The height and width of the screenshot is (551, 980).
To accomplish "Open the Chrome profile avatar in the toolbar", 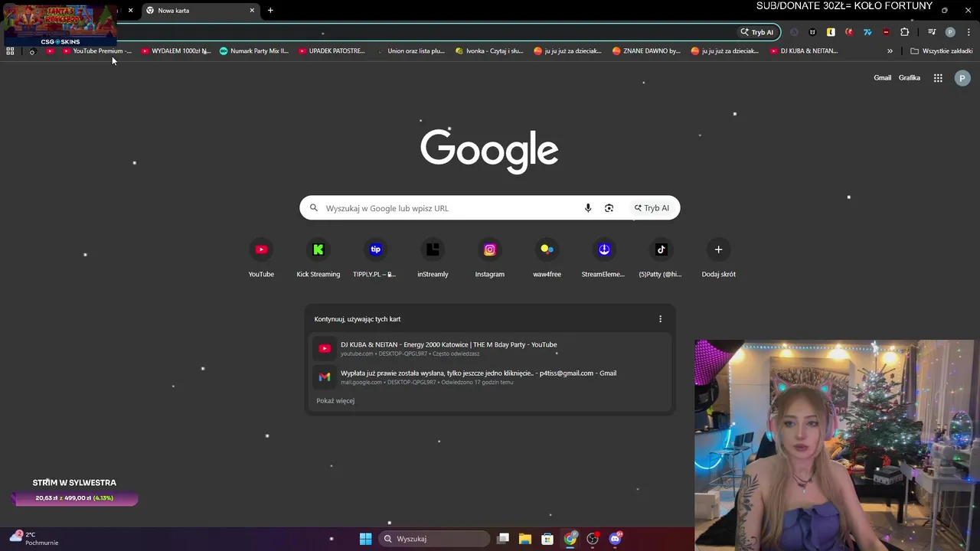I will tap(950, 32).
